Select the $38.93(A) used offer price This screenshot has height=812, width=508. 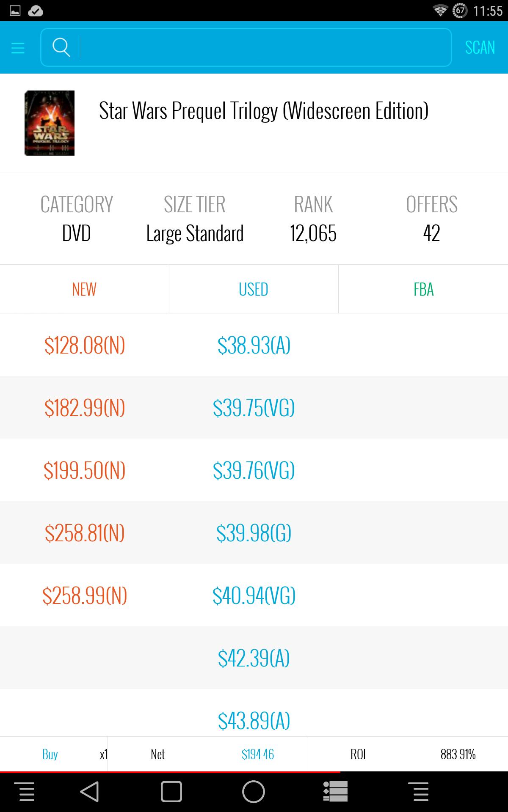[x=254, y=345]
